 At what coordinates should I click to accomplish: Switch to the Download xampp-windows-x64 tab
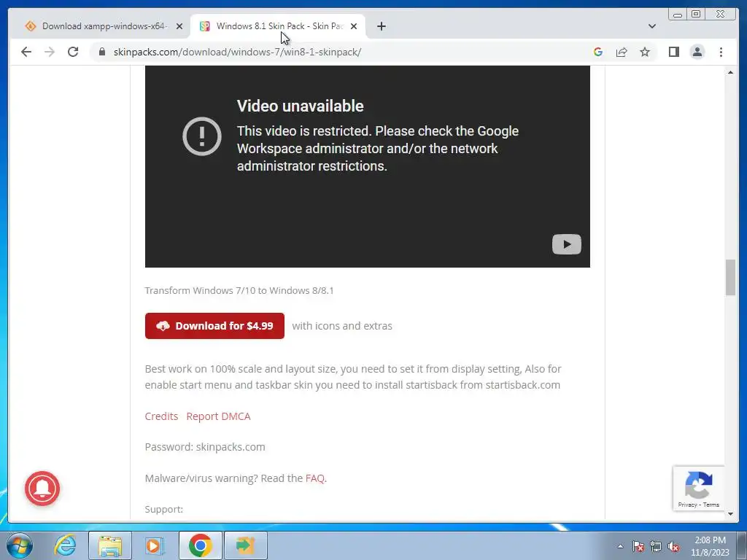pyautogui.click(x=104, y=26)
